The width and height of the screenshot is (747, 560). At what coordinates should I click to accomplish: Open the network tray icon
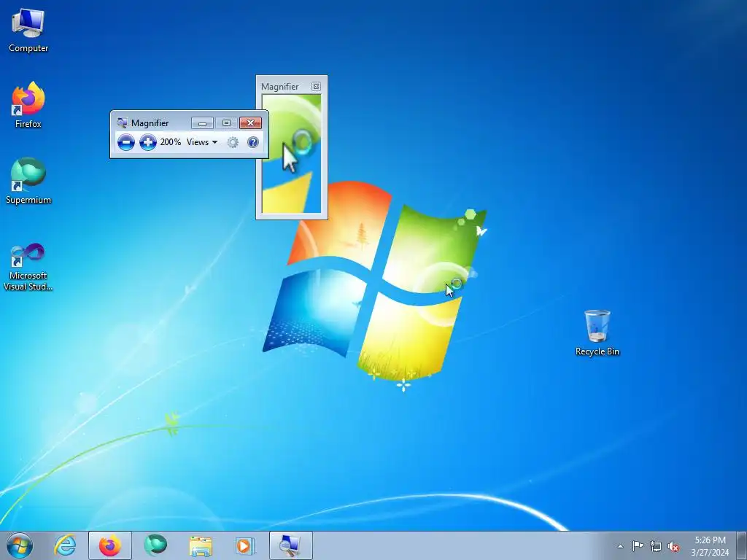(x=656, y=546)
